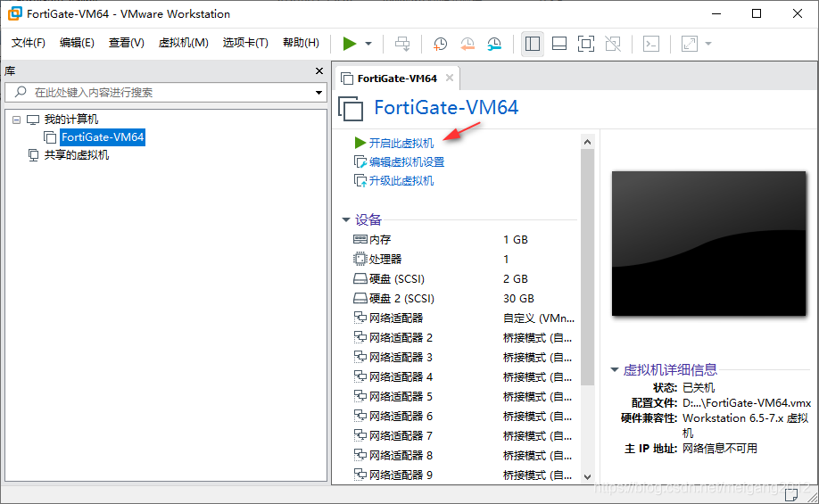819x504 pixels.
Task: Collapse the 设备 section
Action: coord(346,219)
